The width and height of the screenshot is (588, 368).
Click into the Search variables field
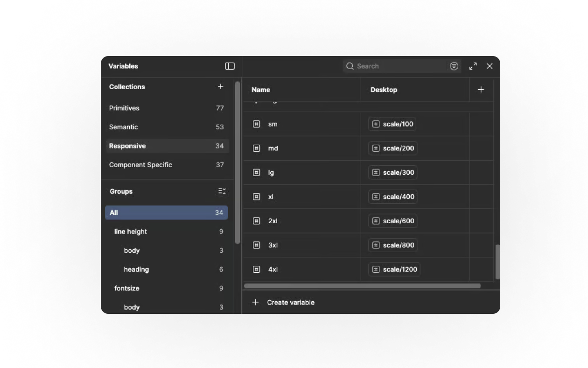click(399, 66)
